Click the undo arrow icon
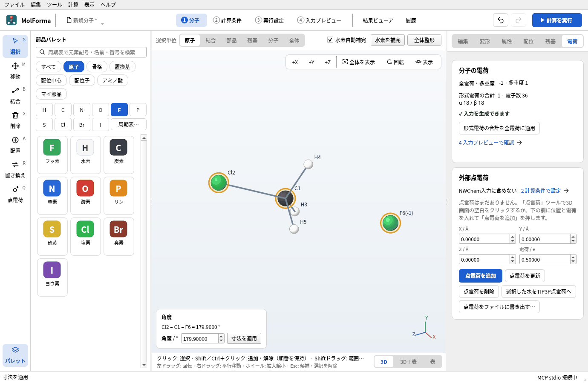 point(501,20)
